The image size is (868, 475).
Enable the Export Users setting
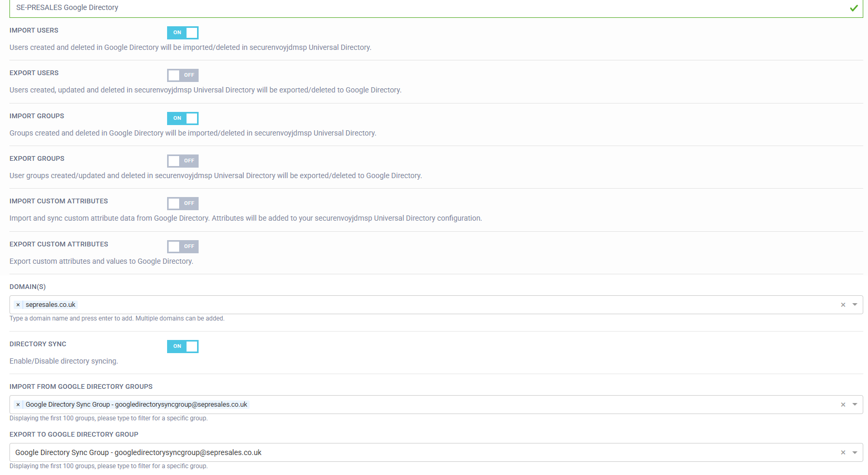[182, 75]
